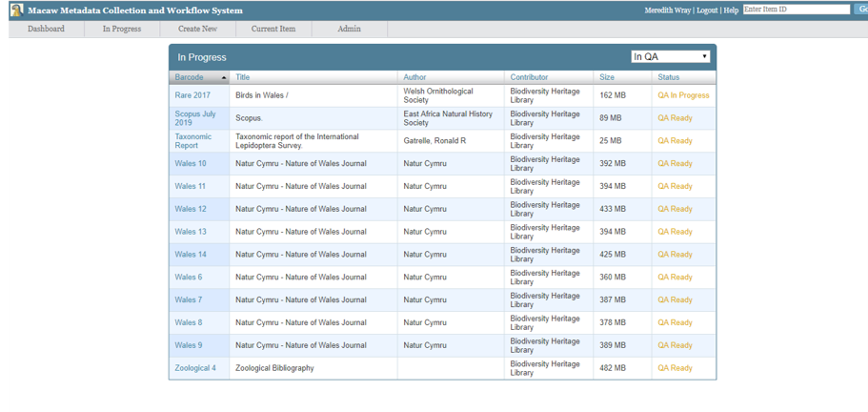Screen dimensions: 868x412
Task: Click the Macaw parrot logo icon
Action: tap(16, 10)
